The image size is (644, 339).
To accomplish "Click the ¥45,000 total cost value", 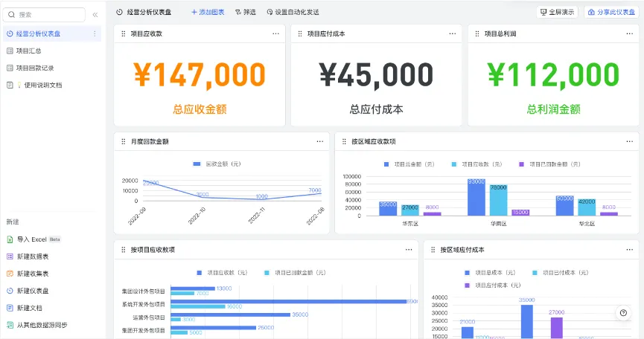I will pos(376,75).
